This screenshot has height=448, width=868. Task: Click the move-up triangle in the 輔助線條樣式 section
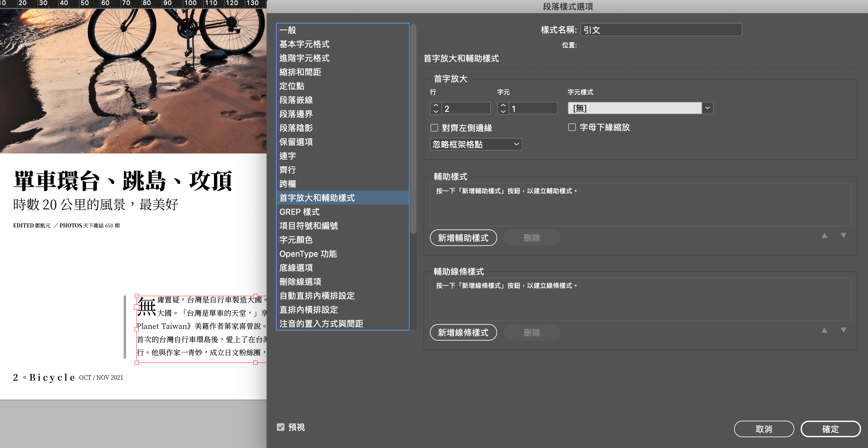click(824, 330)
